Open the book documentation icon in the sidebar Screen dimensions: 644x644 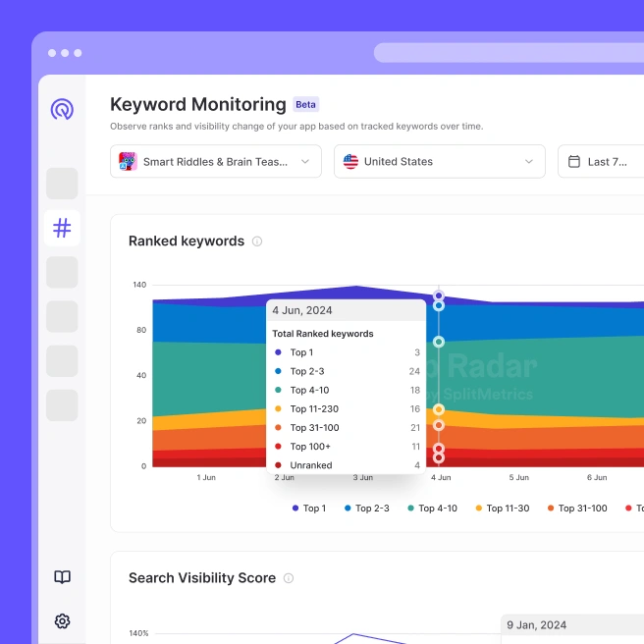(63, 577)
